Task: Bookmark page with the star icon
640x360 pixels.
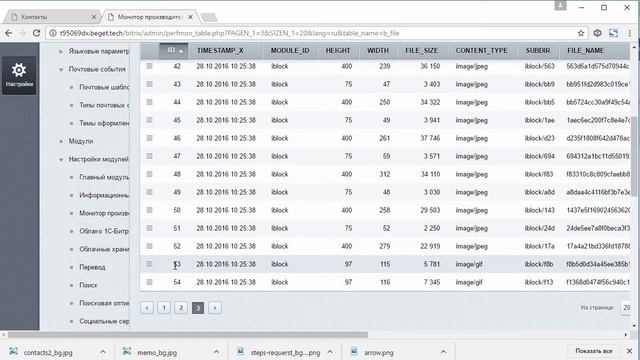Action: 581,33
